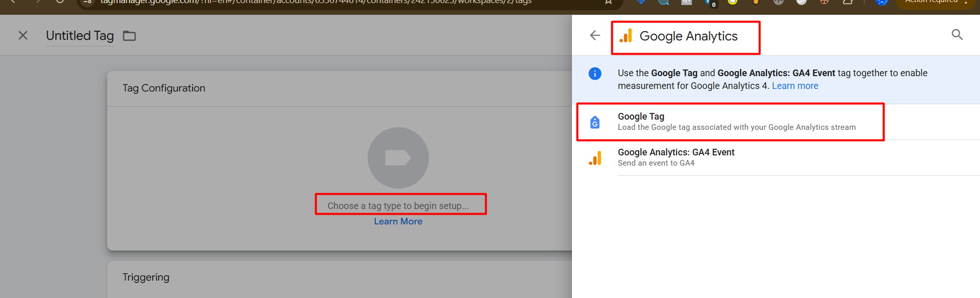Open the cookie extension in the browser toolbar
The image size is (980, 298).
(824, 2)
